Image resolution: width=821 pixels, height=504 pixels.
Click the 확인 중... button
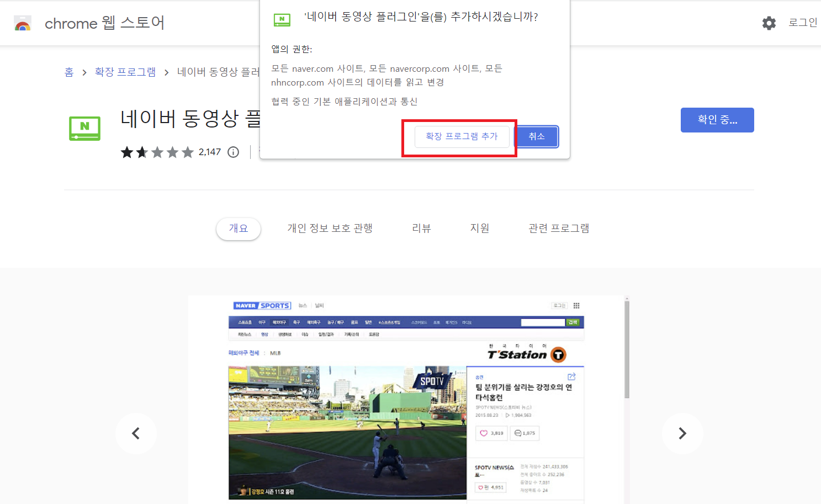[x=717, y=120]
